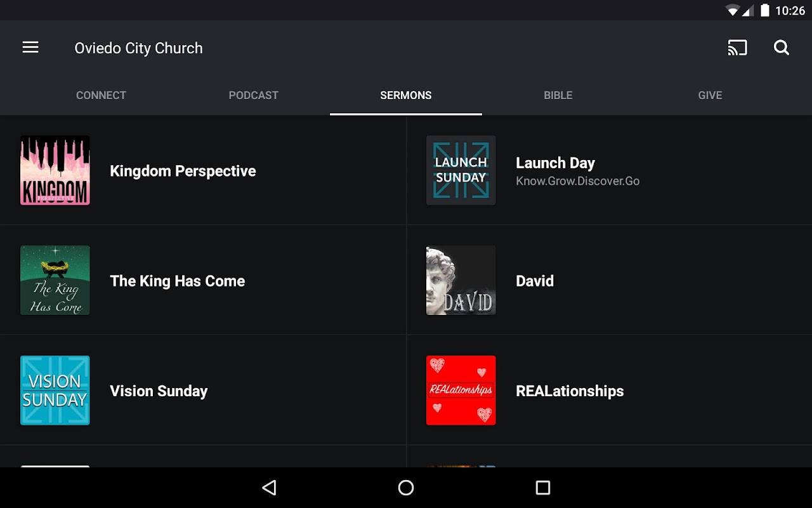Tap the David statue artwork
812x508 pixels.
461,280
